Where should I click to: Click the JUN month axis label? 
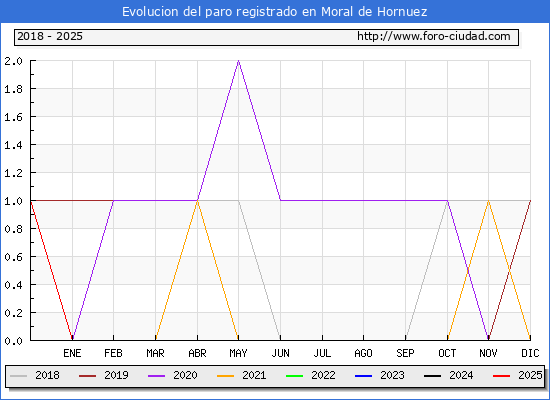coord(280,353)
